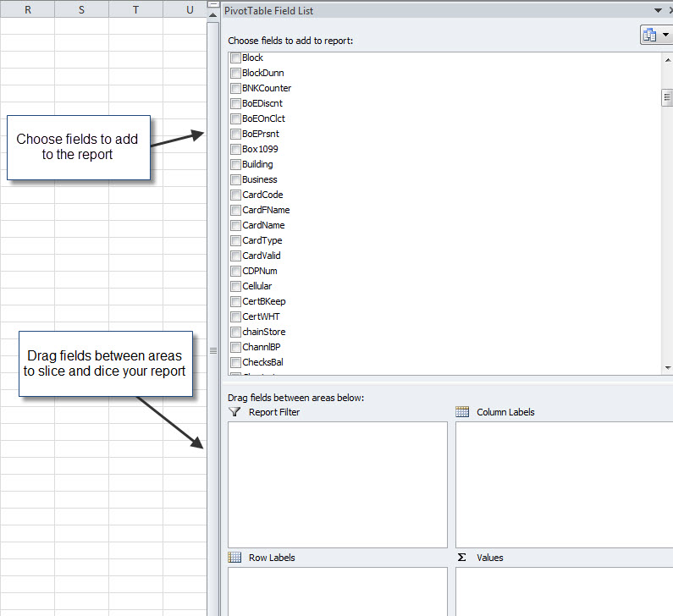Open the field list layout view button

tap(650, 35)
